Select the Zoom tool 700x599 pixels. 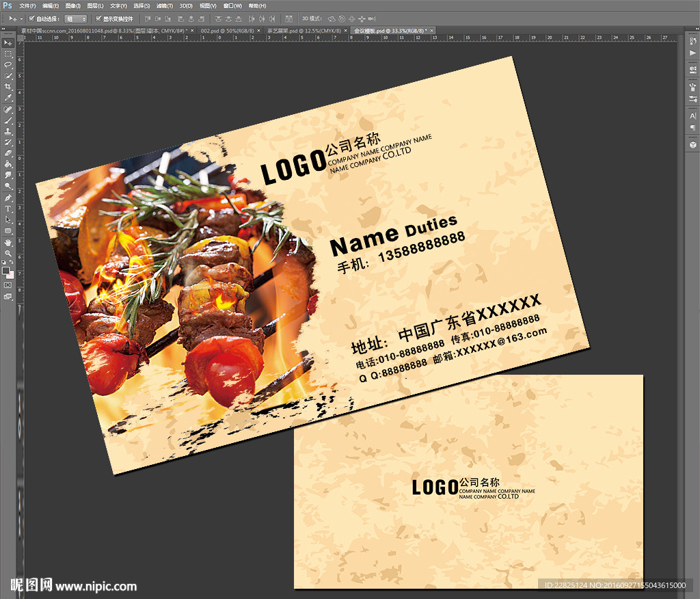(x=8, y=253)
